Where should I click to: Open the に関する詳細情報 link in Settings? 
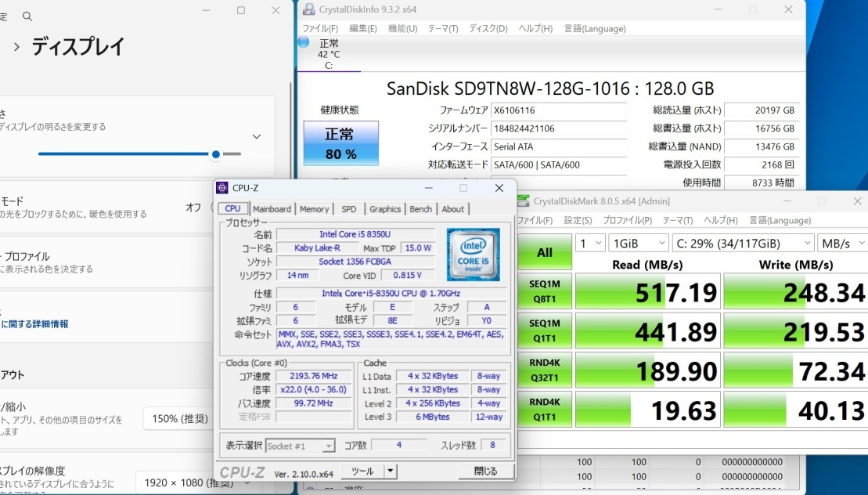pyautogui.click(x=34, y=323)
